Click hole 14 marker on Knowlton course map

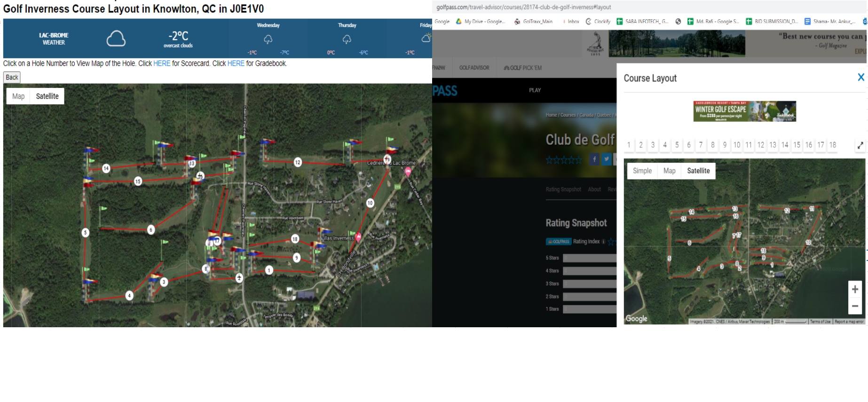click(106, 168)
